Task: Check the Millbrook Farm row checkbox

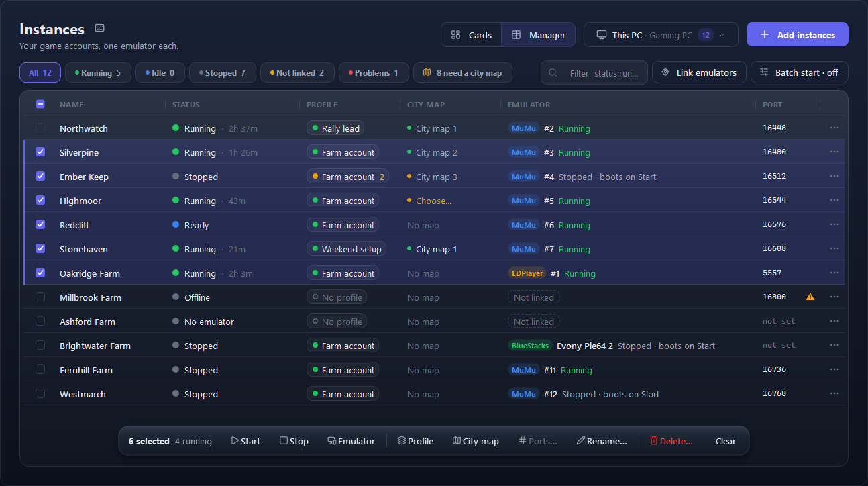Action: tap(40, 297)
